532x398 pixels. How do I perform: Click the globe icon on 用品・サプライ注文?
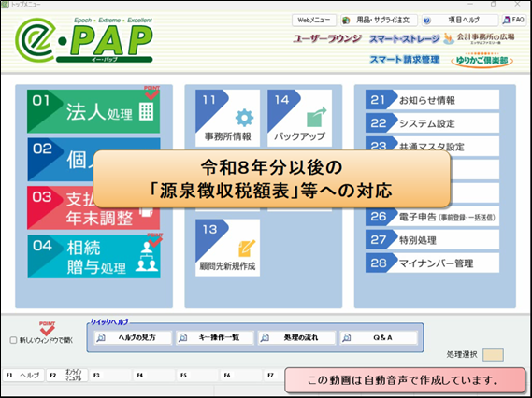point(346,21)
